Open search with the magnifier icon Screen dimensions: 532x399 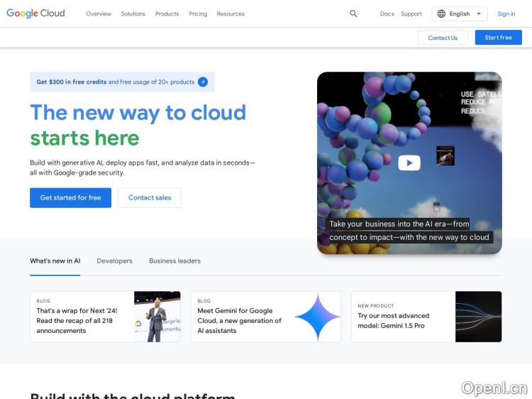(353, 13)
